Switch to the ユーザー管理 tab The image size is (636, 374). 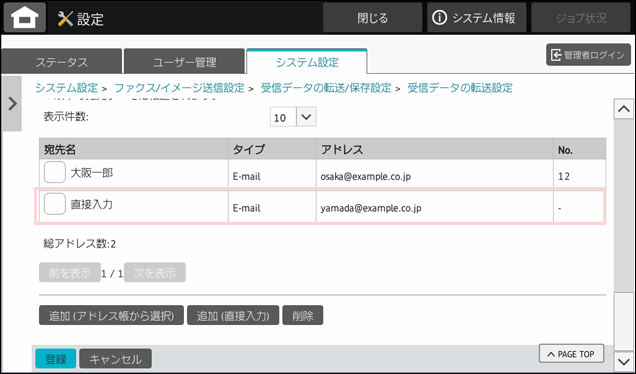[184, 62]
